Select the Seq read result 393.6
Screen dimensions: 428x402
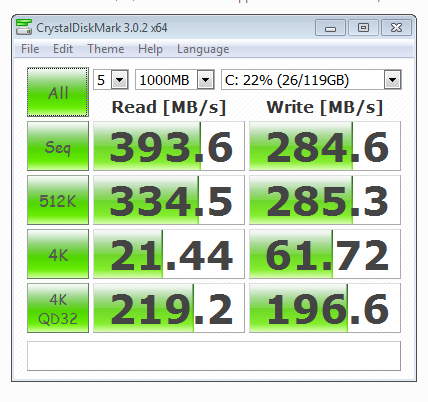[x=169, y=146]
